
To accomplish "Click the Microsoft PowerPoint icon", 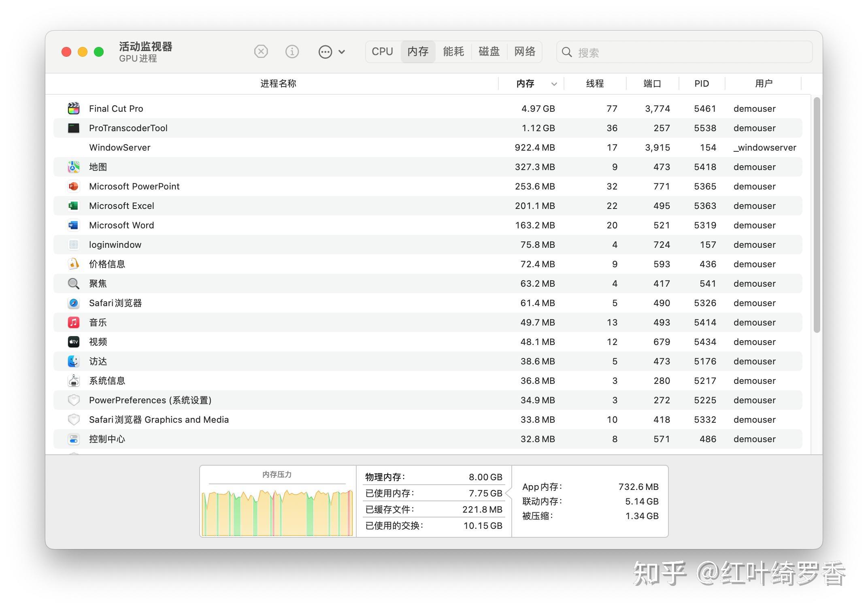I will pos(73,186).
